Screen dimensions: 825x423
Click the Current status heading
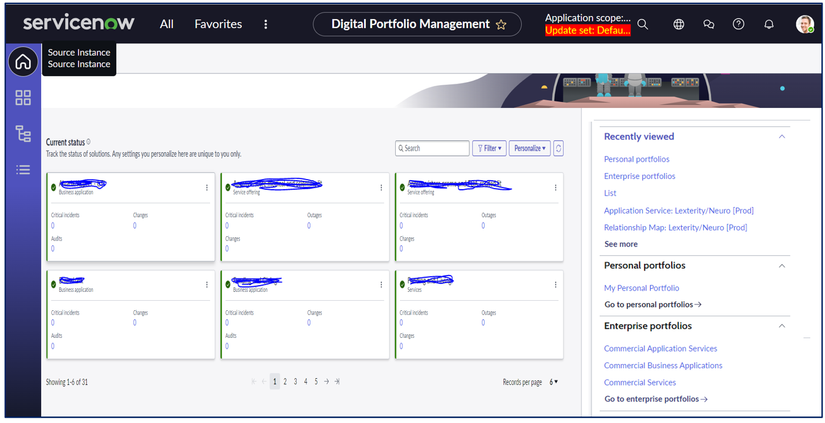(65, 142)
